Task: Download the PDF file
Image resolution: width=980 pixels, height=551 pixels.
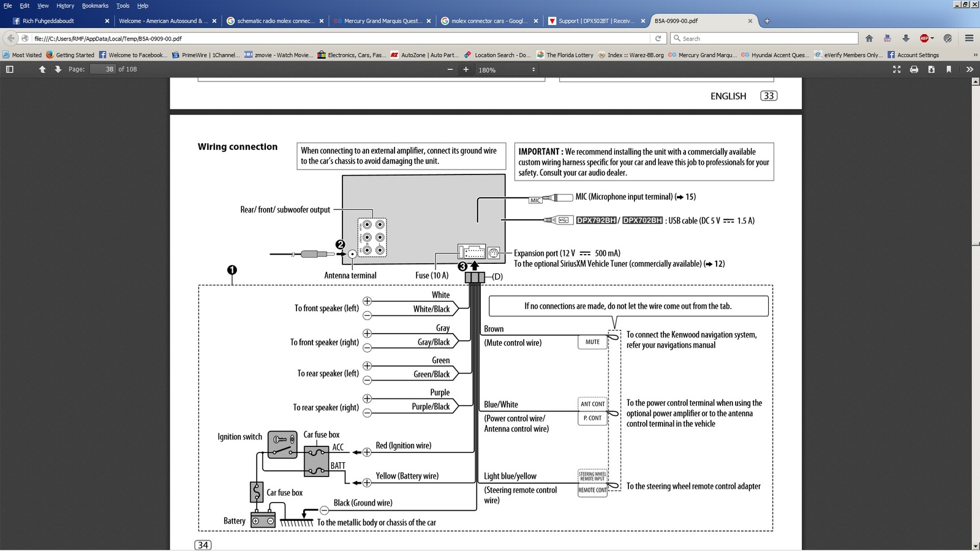Action: click(931, 69)
